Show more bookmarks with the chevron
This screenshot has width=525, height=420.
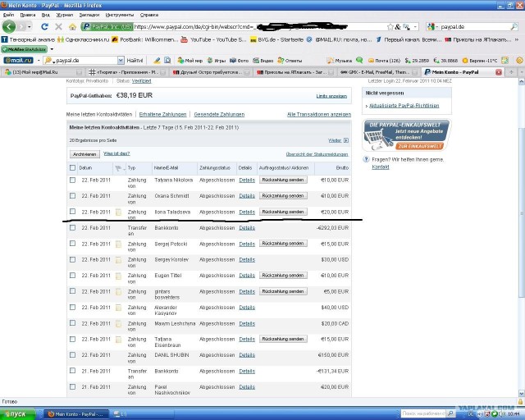516,39
